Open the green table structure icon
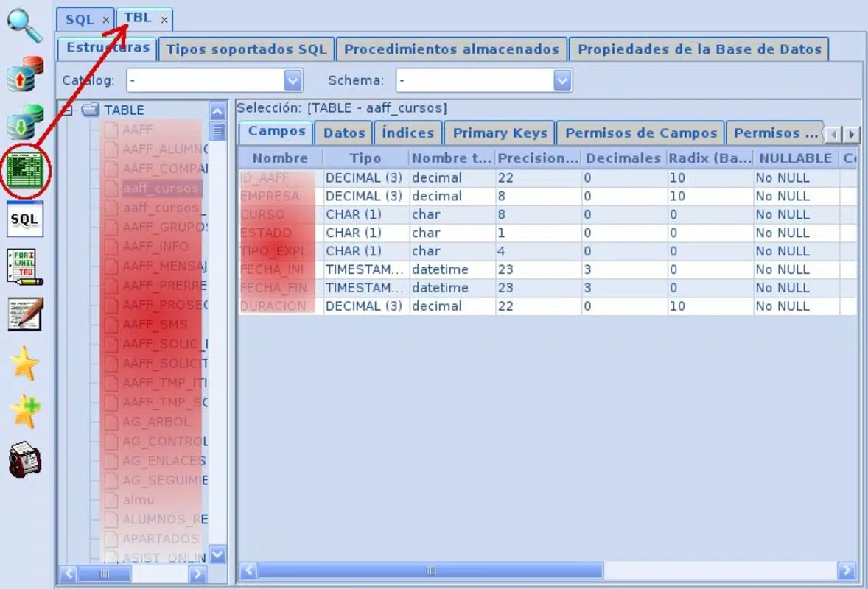868x589 pixels. click(x=24, y=171)
